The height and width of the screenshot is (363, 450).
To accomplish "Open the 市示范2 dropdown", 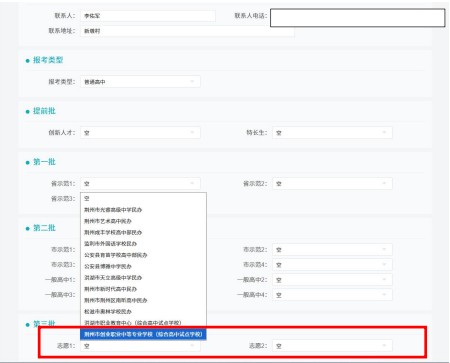I will coord(332,249).
